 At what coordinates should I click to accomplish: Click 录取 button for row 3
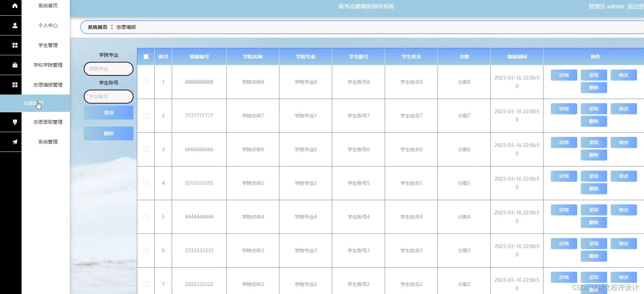pyautogui.click(x=594, y=142)
